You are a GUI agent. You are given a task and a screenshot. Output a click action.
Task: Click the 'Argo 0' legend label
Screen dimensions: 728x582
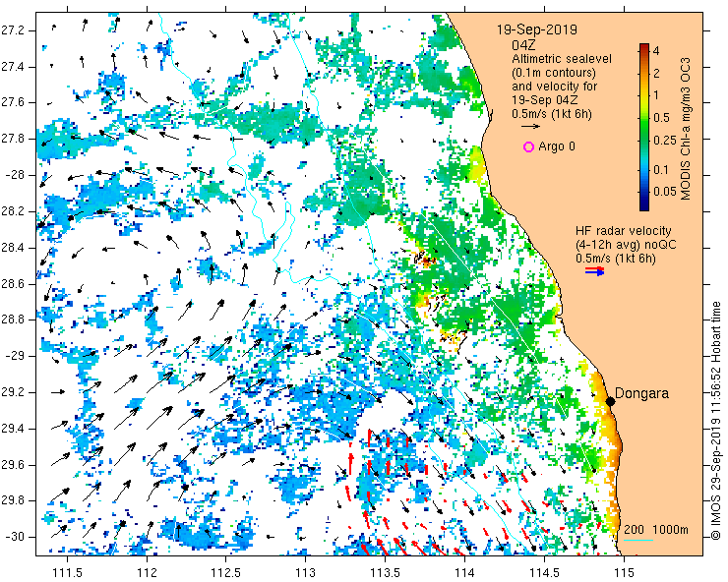click(x=557, y=146)
